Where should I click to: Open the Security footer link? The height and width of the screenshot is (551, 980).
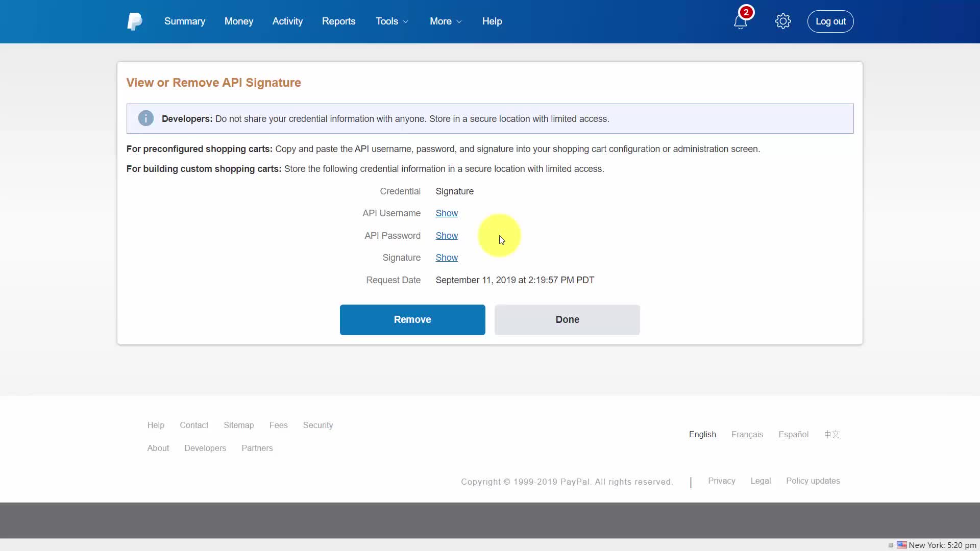click(x=318, y=425)
